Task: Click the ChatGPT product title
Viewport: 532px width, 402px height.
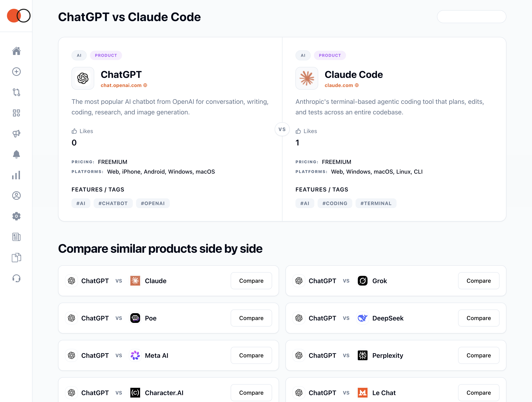Action: (x=121, y=74)
